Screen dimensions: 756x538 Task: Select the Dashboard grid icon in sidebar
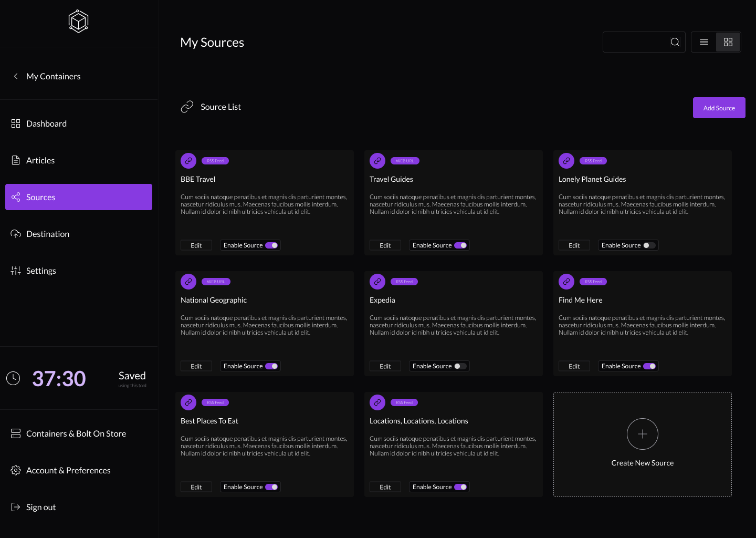(16, 123)
